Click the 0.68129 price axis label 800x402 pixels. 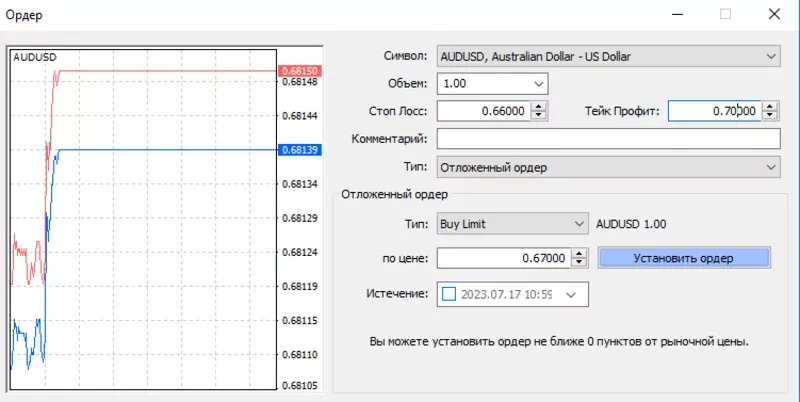[x=300, y=218]
